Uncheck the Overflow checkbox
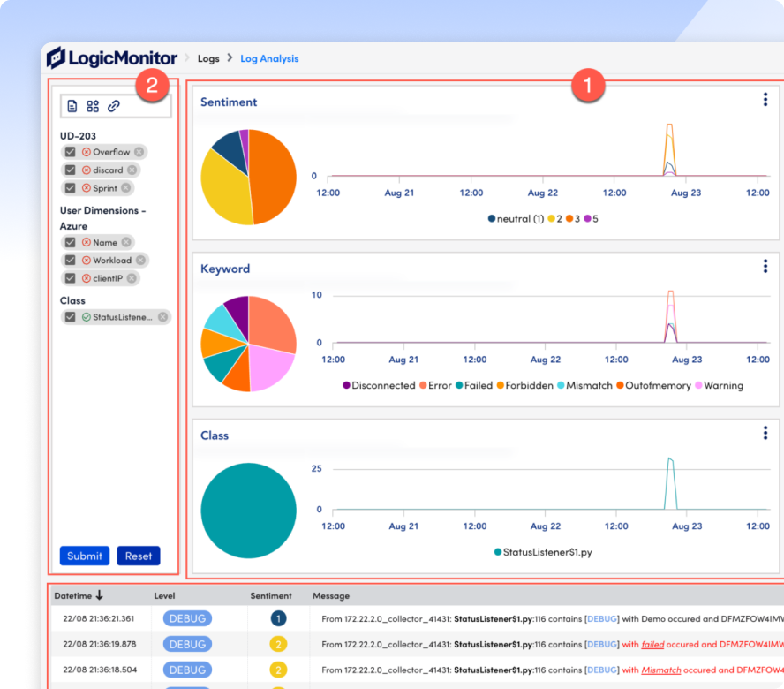Image resolution: width=784 pixels, height=689 pixels. (x=70, y=152)
